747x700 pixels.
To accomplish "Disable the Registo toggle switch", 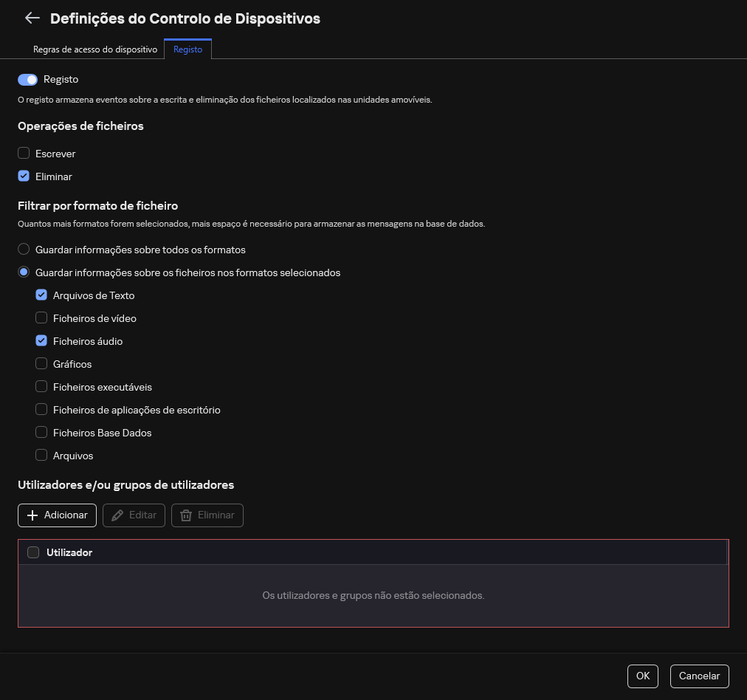I will pos(27,79).
